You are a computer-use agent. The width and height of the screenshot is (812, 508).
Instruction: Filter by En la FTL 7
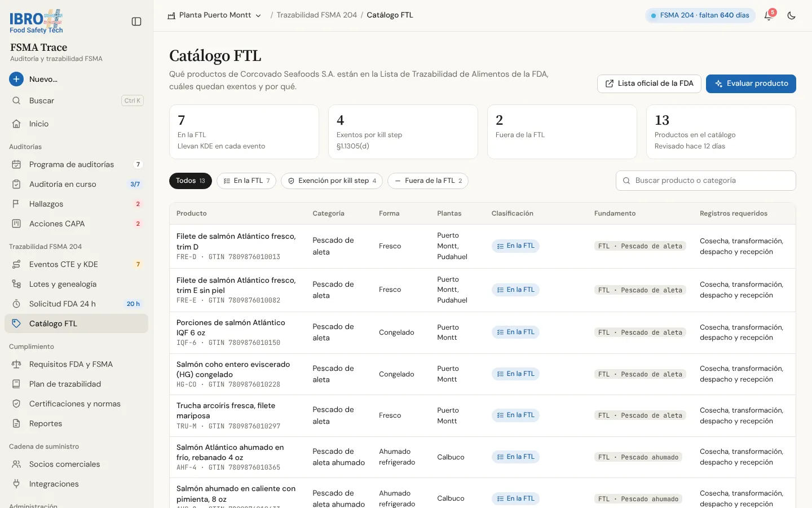[246, 181]
